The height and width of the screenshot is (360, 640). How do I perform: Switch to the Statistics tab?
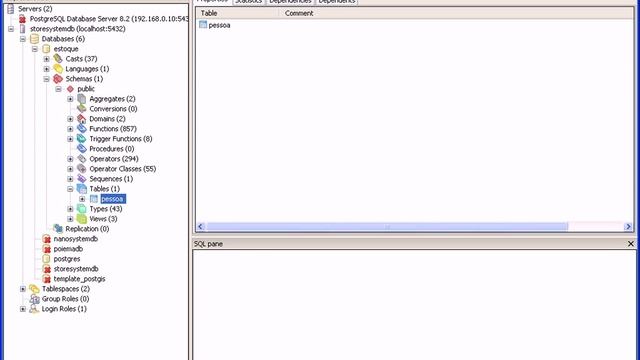(x=249, y=2)
